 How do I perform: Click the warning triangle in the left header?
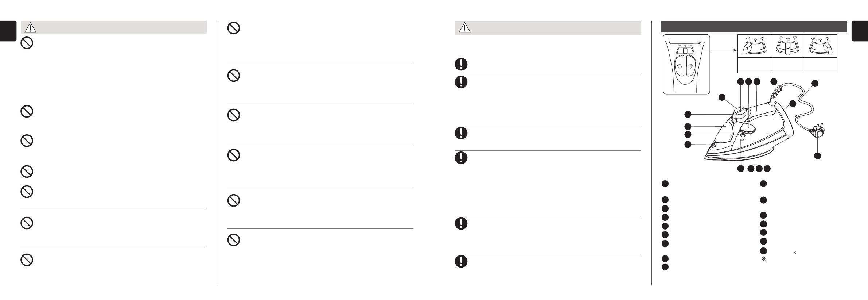click(31, 28)
